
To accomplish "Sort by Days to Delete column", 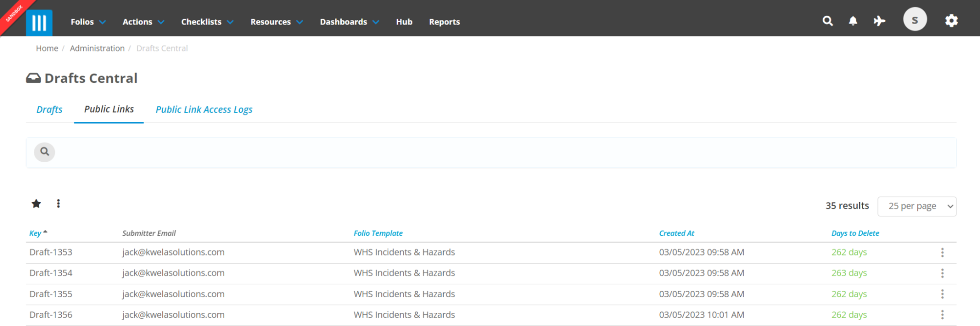I will pyautogui.click(x=855, y=233).
